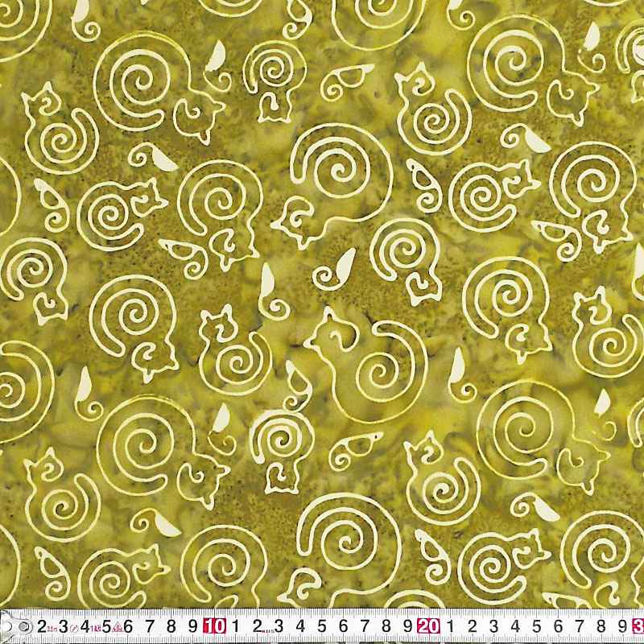Click the red 10 mark on the tape measure
This screenshot has height=644, width=644.
(214, 626)
